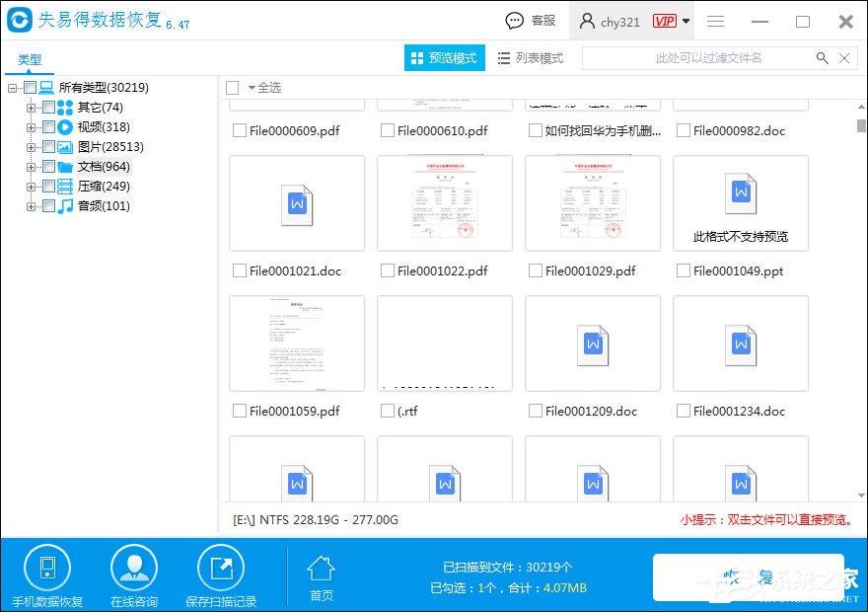Image resolution: width=868 pixels, height=612 pixels.
Task: Expand the 其它(74) tree node
Action: point(31,107)
